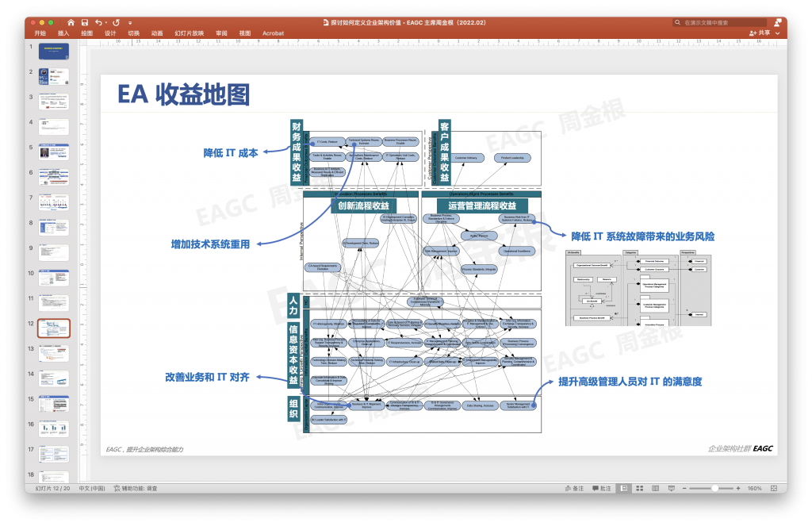Image resolution: width=812 pixels, height=526 pixels.
Task: Click the 改善业务和 IT 对齐 label
Action: click(207, 378)
